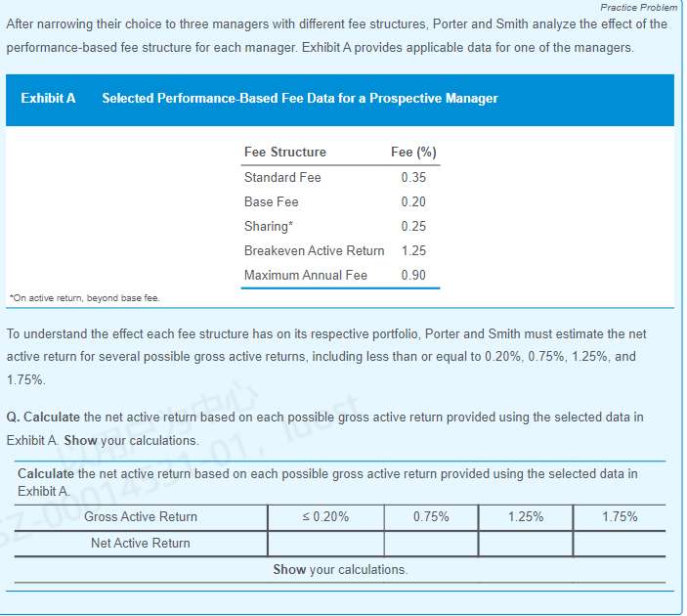
Task: Click the footnote about active return beyond base fee
Action: [x=83, y=297]
